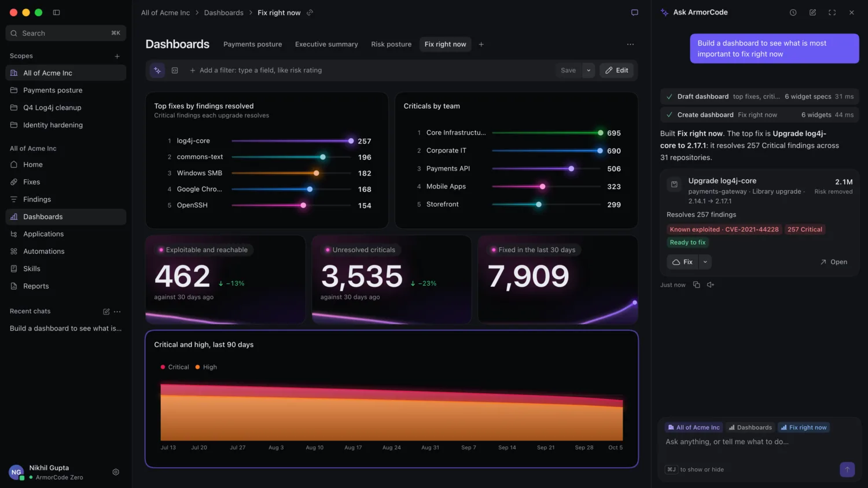Click the Core Infrastructure bar marker at 695
The width and height of the screenshot is (868, 488).
pyautogui.click(x=601, y=133)
